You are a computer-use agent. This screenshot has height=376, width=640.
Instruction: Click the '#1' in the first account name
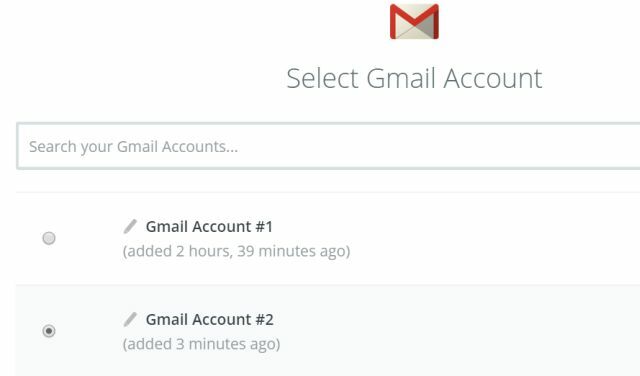(x=264, y=227)
